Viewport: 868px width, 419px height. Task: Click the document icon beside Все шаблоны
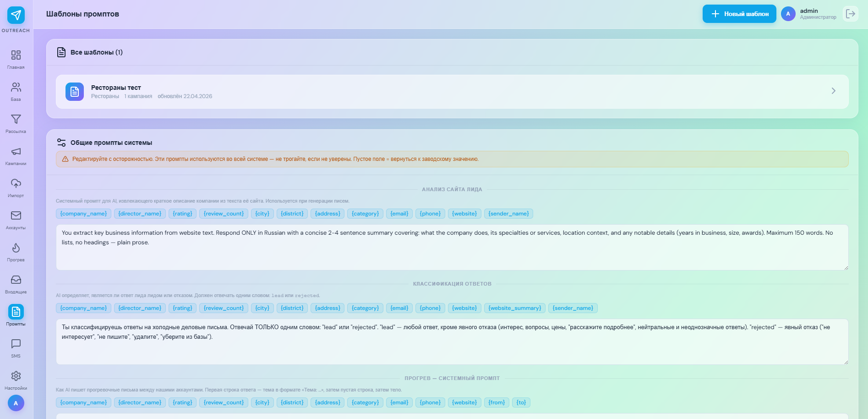click(61, 52)
